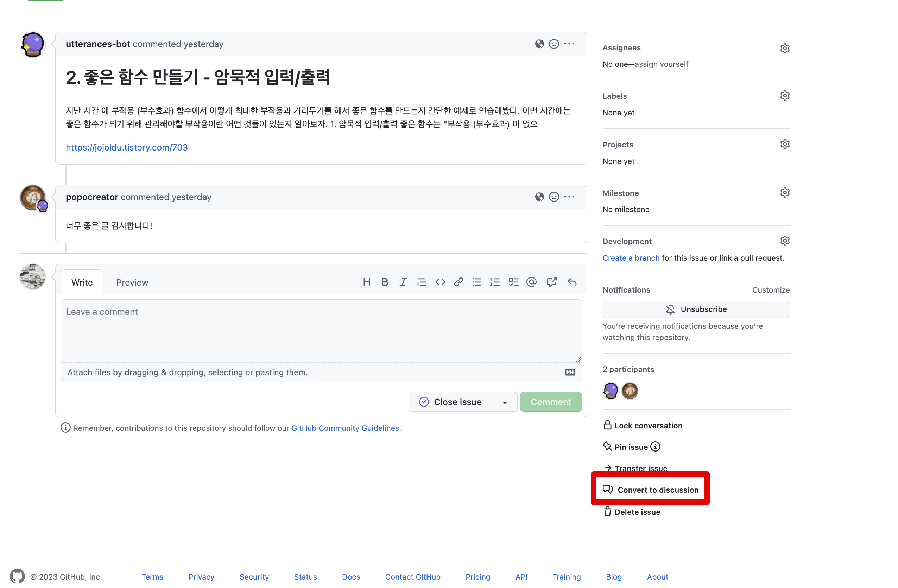Viewport: 898px width, 588px height.
Task: Click the Leave a comment text area
Action: pos(321,331)
